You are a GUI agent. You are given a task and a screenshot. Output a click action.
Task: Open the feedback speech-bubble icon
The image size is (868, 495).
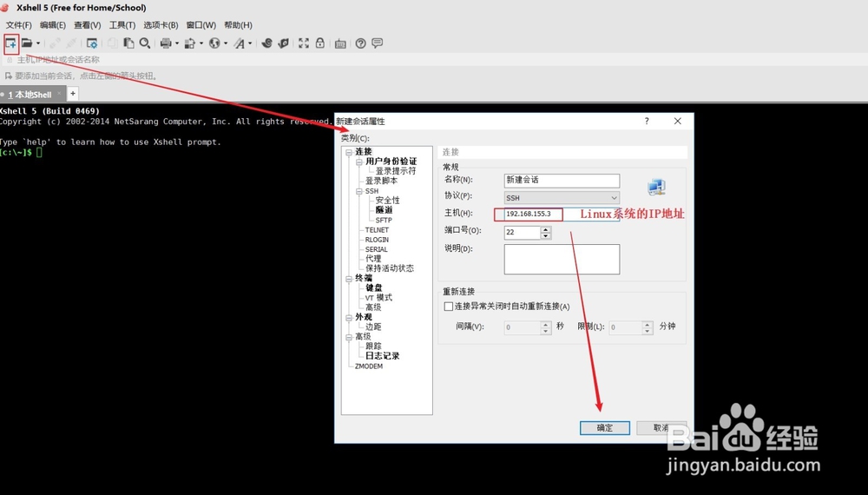point(378,43)
